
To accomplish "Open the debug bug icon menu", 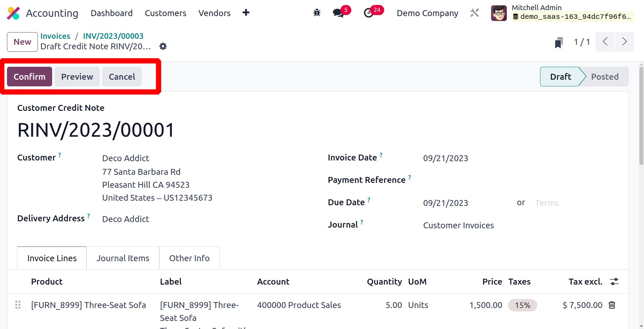I will 317,13.
